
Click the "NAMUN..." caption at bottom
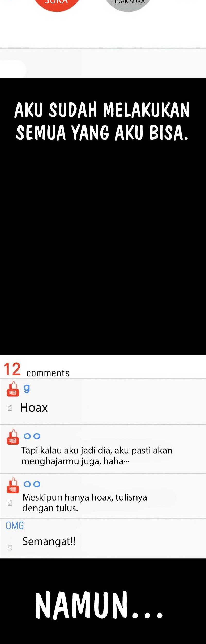[x=99, y=606]
